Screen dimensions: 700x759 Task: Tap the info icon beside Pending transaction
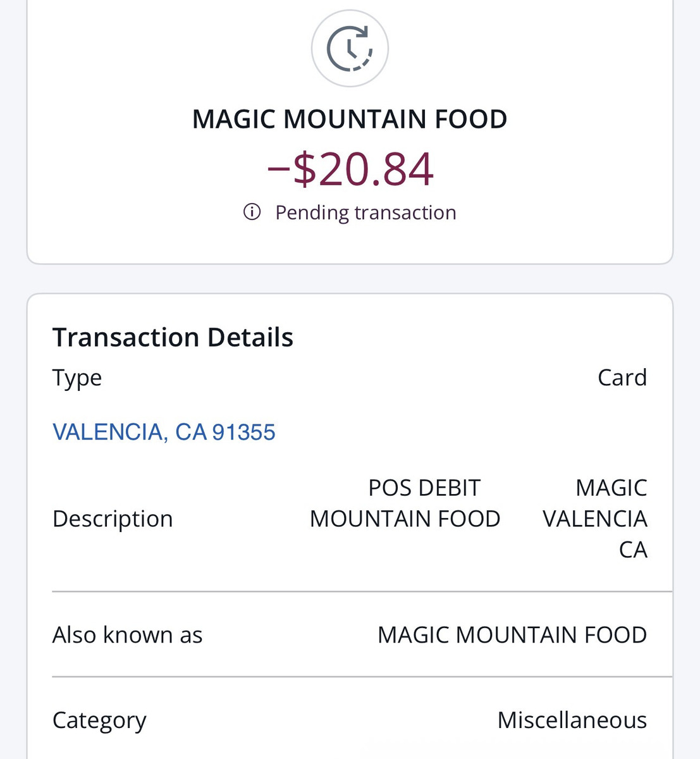[x=252, y=212]
